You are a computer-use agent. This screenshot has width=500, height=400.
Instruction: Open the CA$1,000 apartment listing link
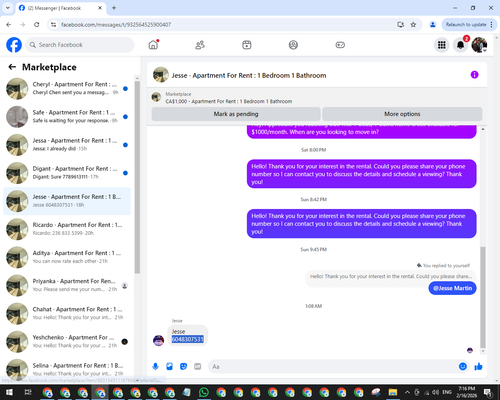[x=229, y=101]
